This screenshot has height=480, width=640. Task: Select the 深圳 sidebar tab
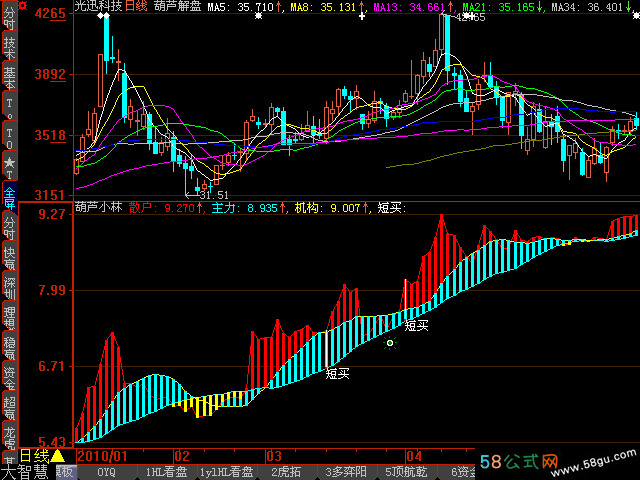point(9,288)
